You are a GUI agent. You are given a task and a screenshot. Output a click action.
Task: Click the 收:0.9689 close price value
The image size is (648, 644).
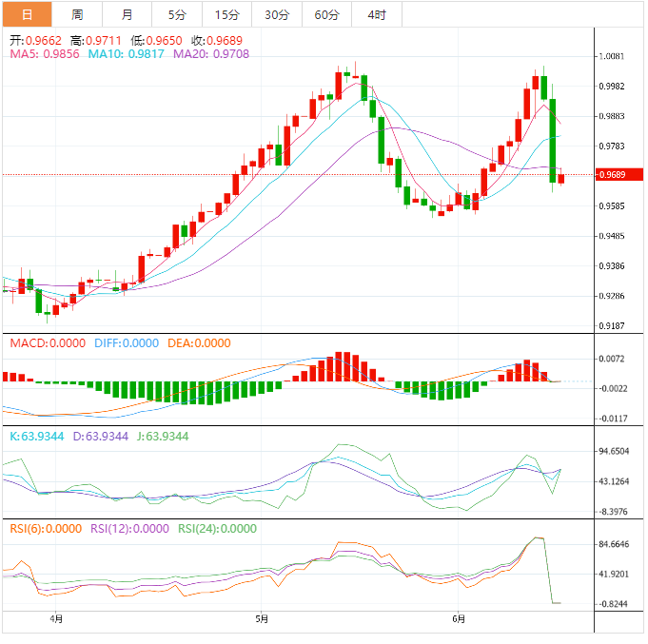(x=217, y=41)
